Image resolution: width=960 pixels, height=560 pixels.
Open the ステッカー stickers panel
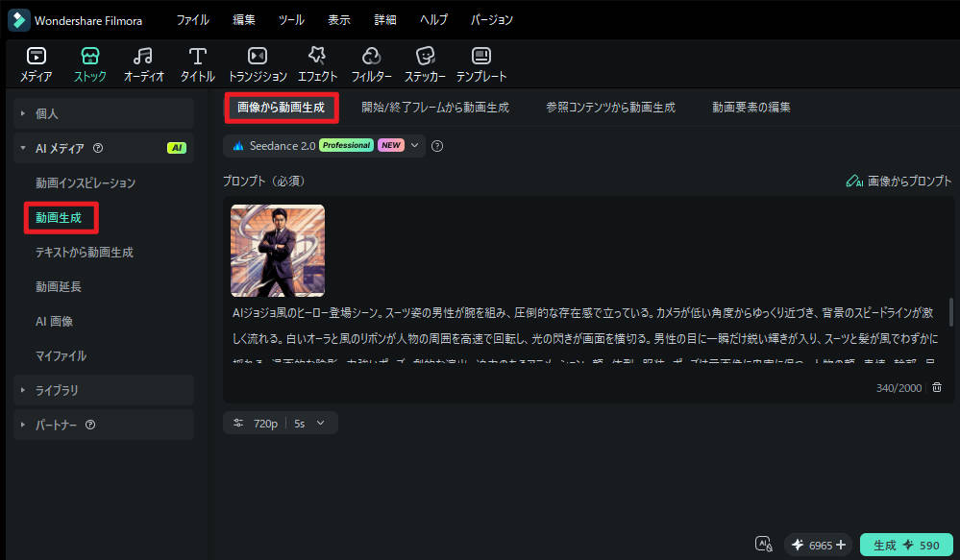click(425, 64)
